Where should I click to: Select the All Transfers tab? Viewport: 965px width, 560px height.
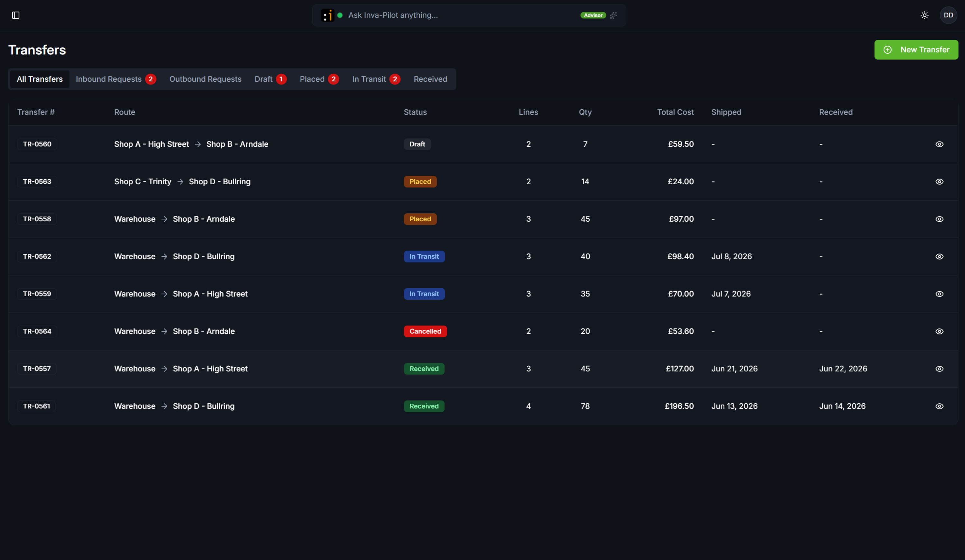pyautogui.click(x=40, y=79)
